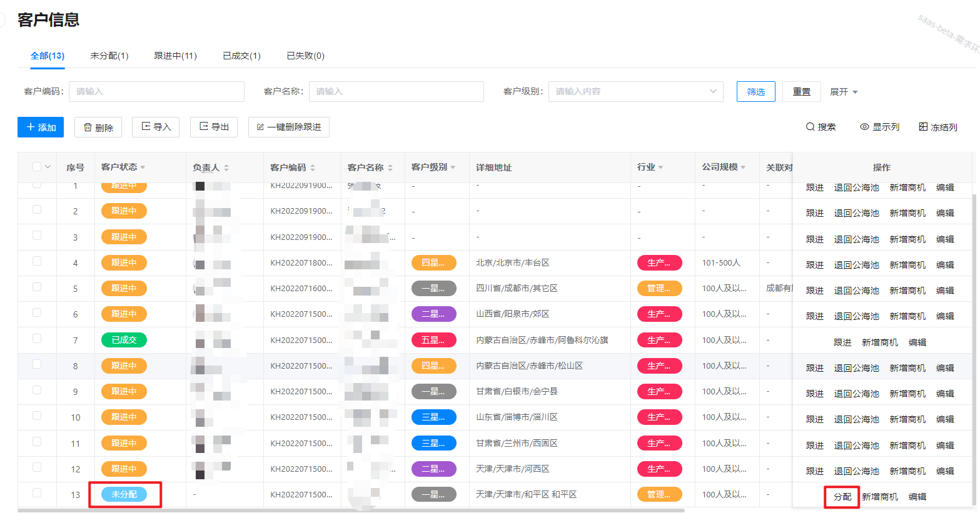This screenshot has width=980, height=513.
Task: Switch to 已成交(1) tab
Action: pyautogui.click(x=241, y=56)
